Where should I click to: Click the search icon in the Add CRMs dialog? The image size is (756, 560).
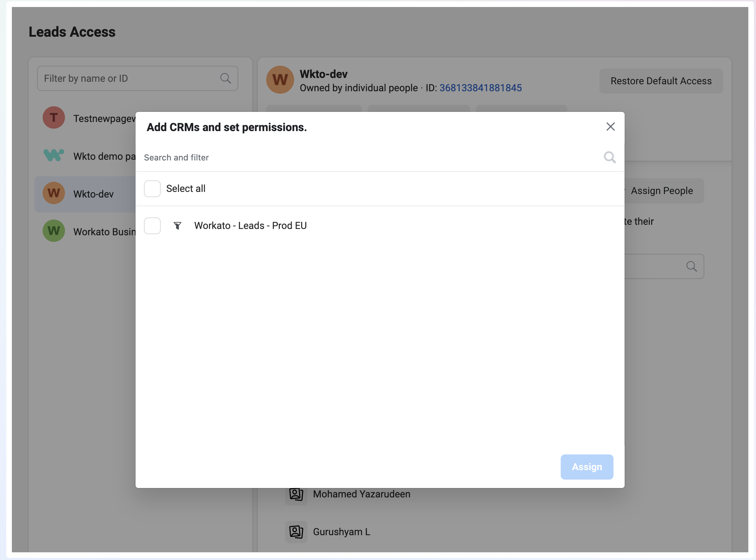point(609,157)
